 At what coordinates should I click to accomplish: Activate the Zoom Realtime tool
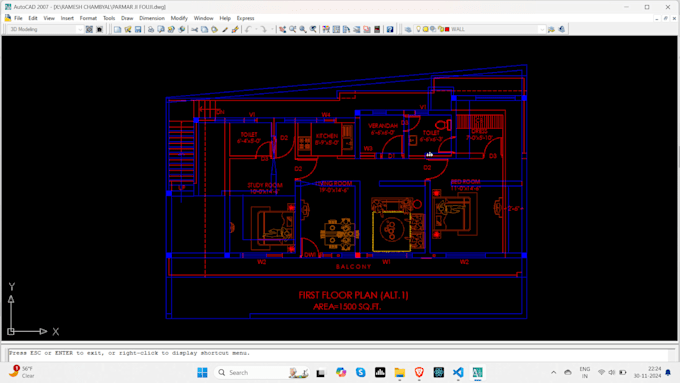(x=293, y=29)
